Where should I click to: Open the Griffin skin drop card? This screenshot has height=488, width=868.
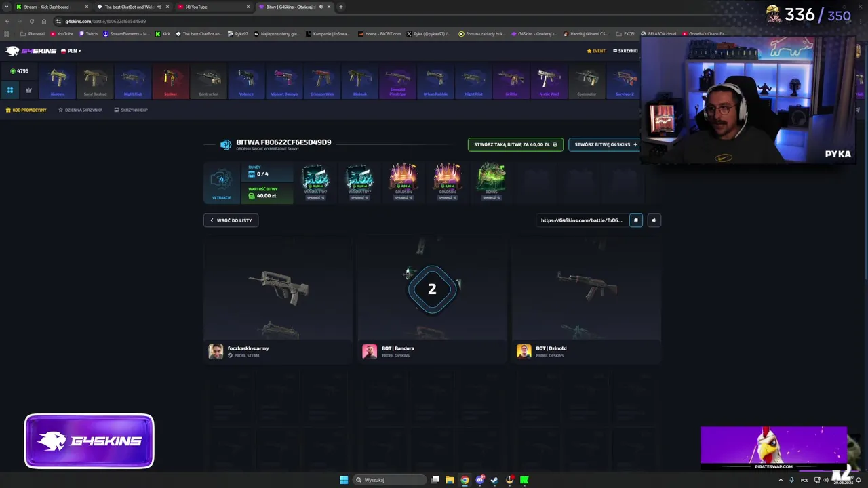coord(511,81)
